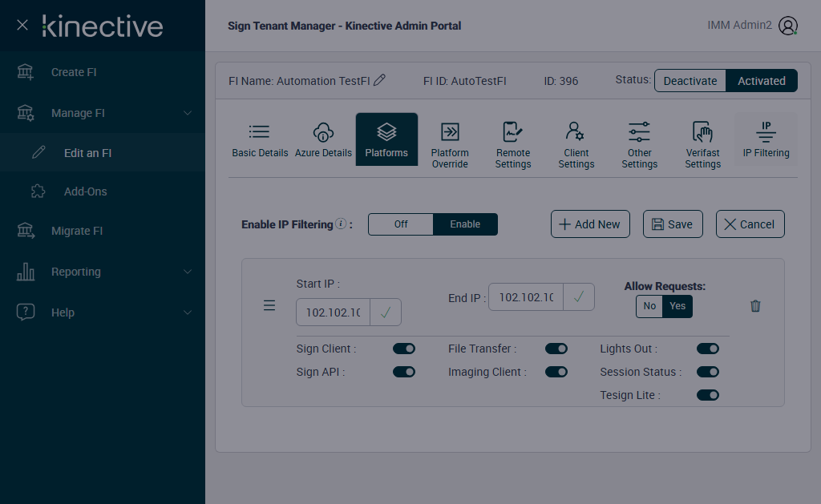Click the ID: 396 text
Viewport: 821px width, 504px height.
[x=560, y=81]
